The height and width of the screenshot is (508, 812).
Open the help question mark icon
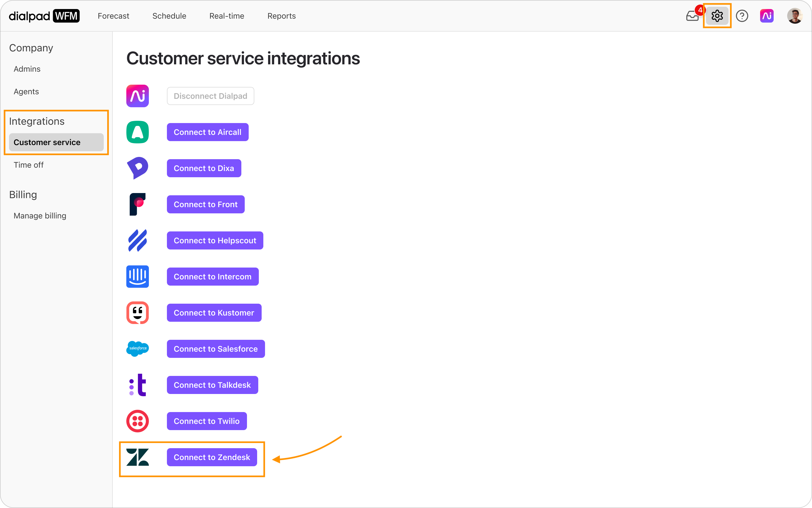click(742, 16)
